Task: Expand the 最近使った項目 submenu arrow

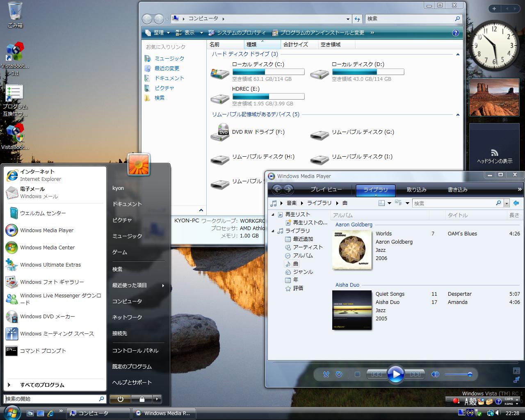Action: (163, 285)
